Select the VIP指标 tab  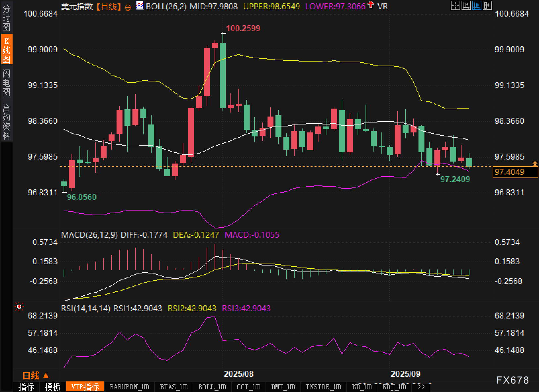85,387
